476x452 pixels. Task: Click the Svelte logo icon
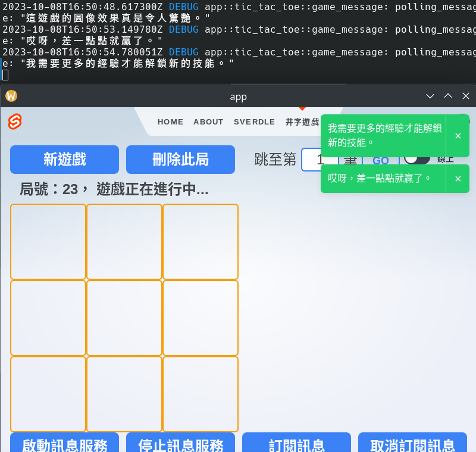(x=14, y=121)
